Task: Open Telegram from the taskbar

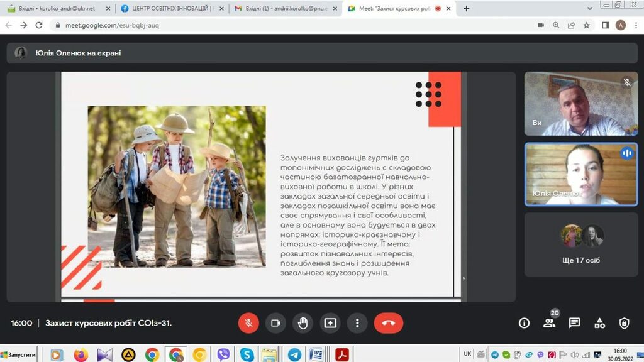Action: [x=294, y=354]
